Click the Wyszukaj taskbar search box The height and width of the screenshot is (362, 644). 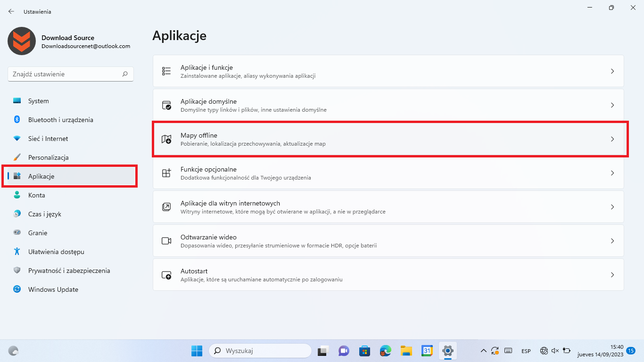260,351
